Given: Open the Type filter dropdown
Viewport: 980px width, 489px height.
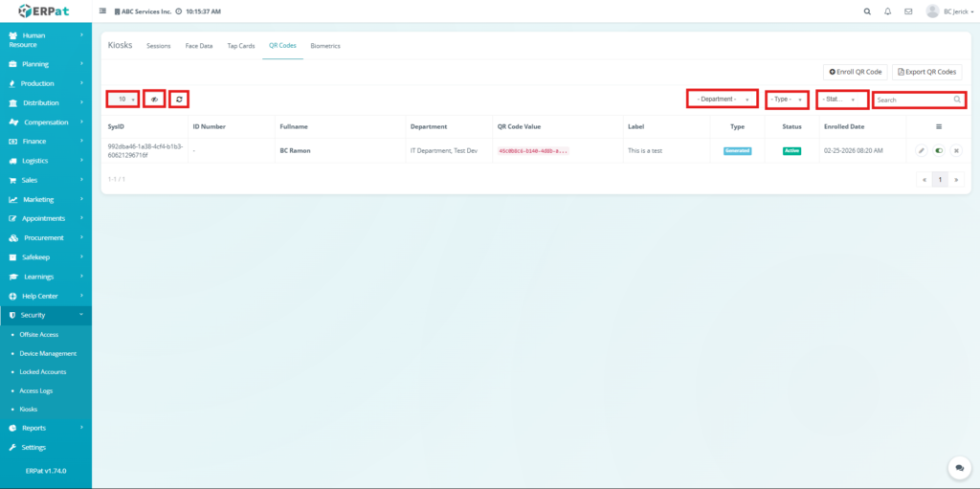Looking at the screenshot, I should point(787,99).
